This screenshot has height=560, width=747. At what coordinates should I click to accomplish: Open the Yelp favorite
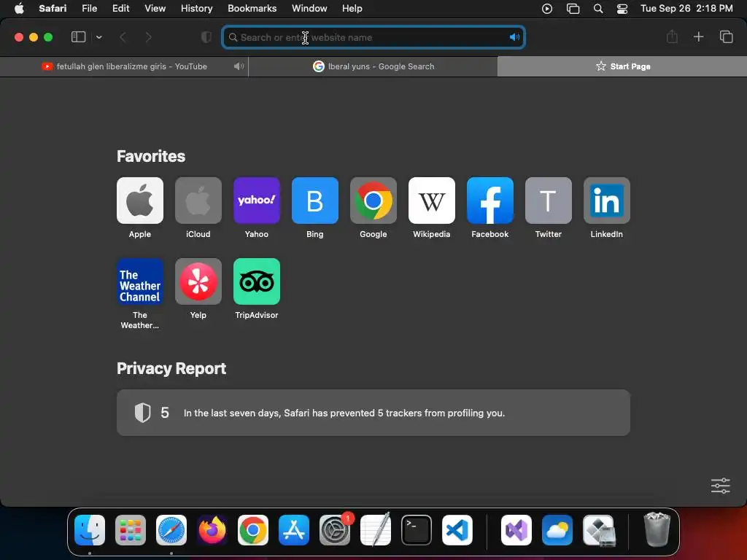(x=198, y=281)
